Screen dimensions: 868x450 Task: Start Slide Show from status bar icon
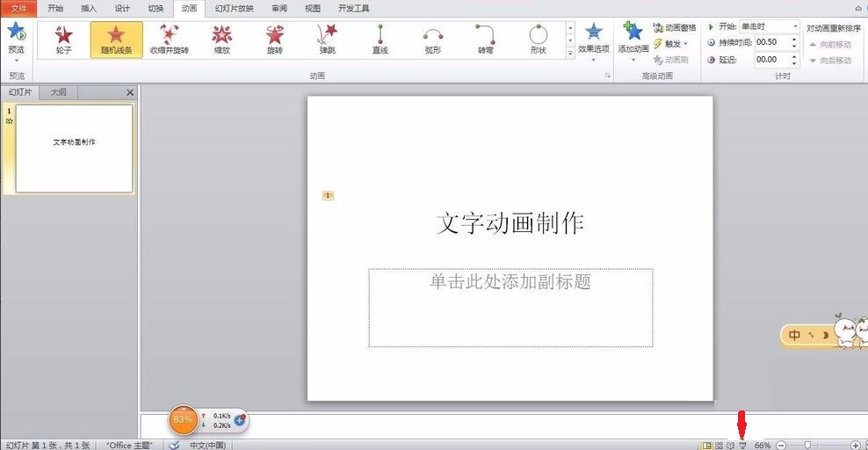tap(743, 445)
